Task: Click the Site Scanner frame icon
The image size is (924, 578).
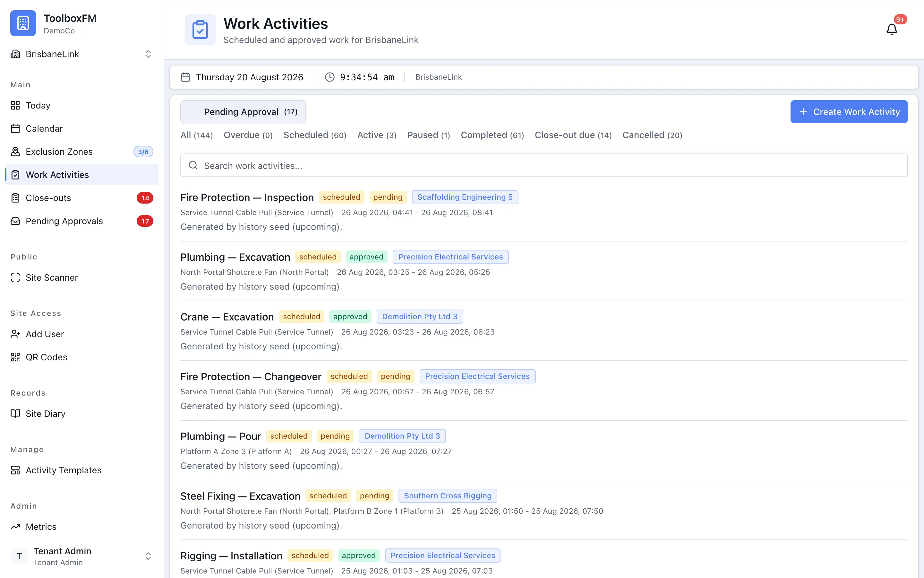Action: click(15, 277)
